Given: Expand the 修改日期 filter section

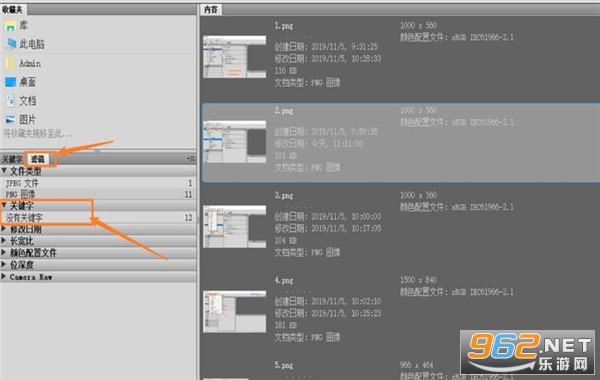Looking at the screenshot, I should pyautogui.click(x=4, y=229).
